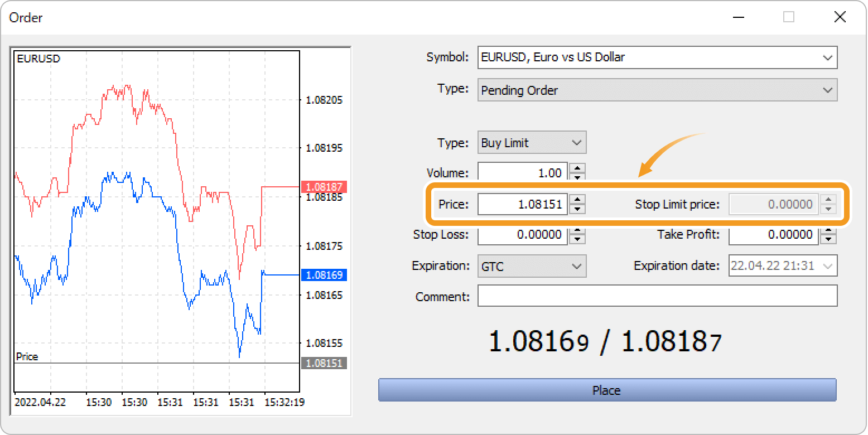
Task: Click the Stop Loss input field
Action: pos(523,235)
